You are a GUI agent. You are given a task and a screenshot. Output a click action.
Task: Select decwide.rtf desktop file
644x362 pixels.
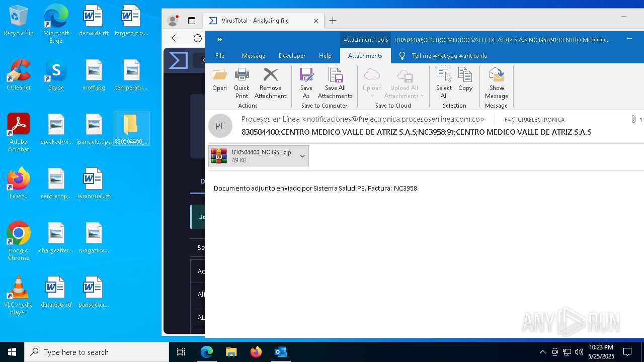click(x=94, y=21)
